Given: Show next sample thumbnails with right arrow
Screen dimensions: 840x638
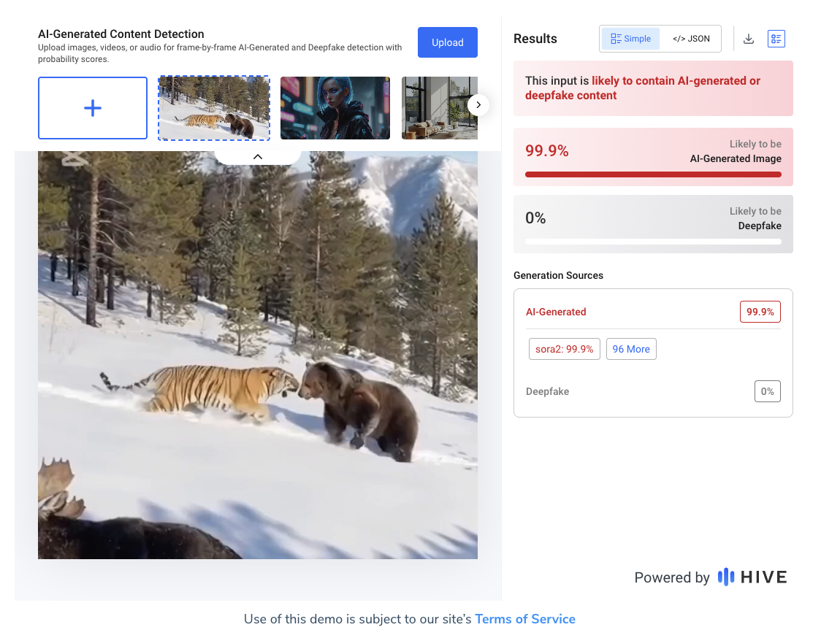Looking at the screenshot, I should click(x=478, y=105).
